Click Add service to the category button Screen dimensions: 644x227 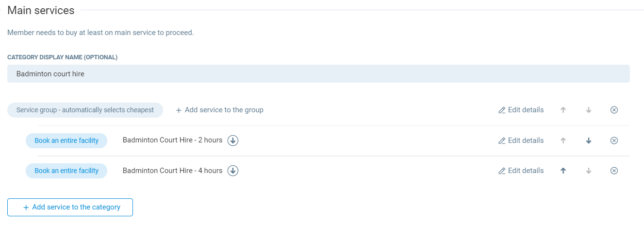(70, 207)
